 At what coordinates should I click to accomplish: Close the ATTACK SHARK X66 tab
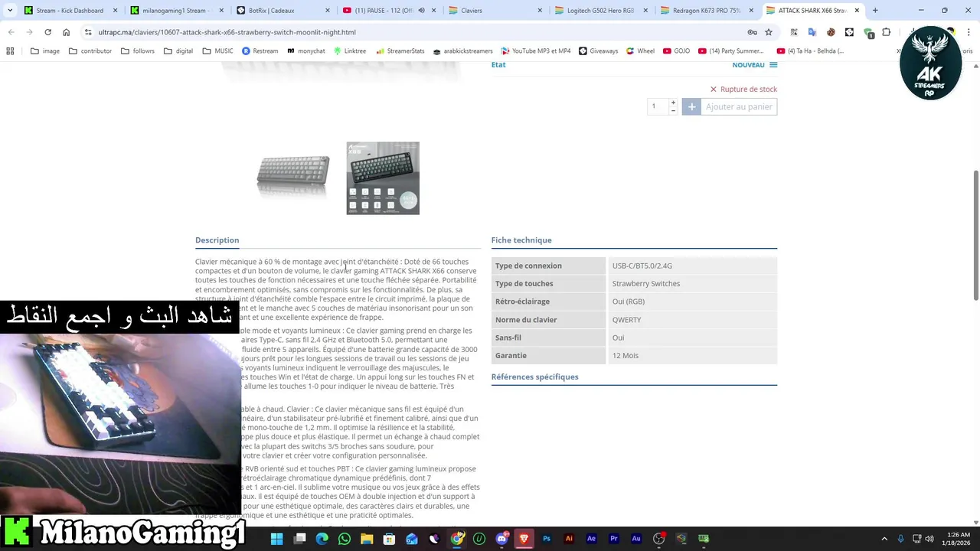coord(856,10)
